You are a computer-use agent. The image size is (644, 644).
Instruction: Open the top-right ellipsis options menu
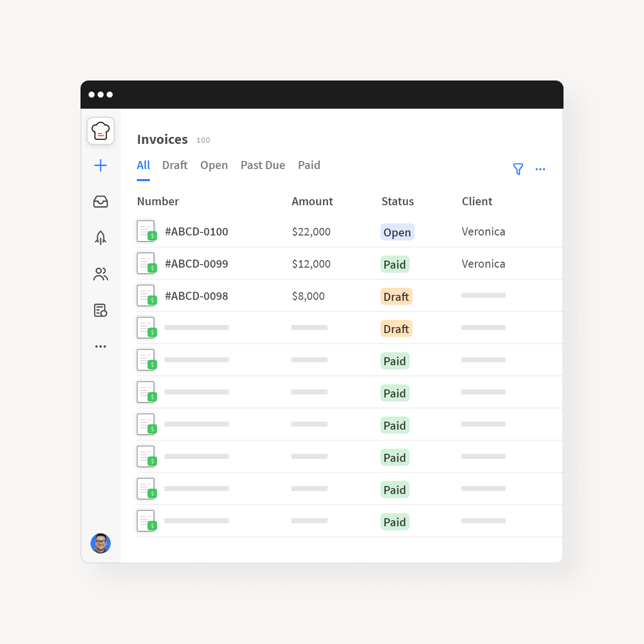click(540, 170)
